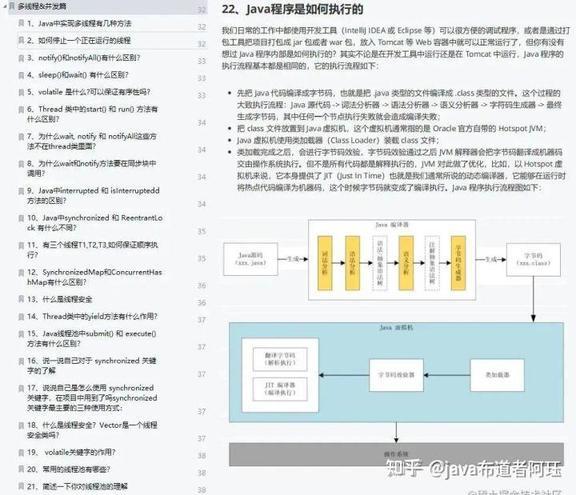The height and width of the screenshot is (495, 576).
Task: Collapse the 多线程&并发篇 bookmark section
Action: [4, 6]
